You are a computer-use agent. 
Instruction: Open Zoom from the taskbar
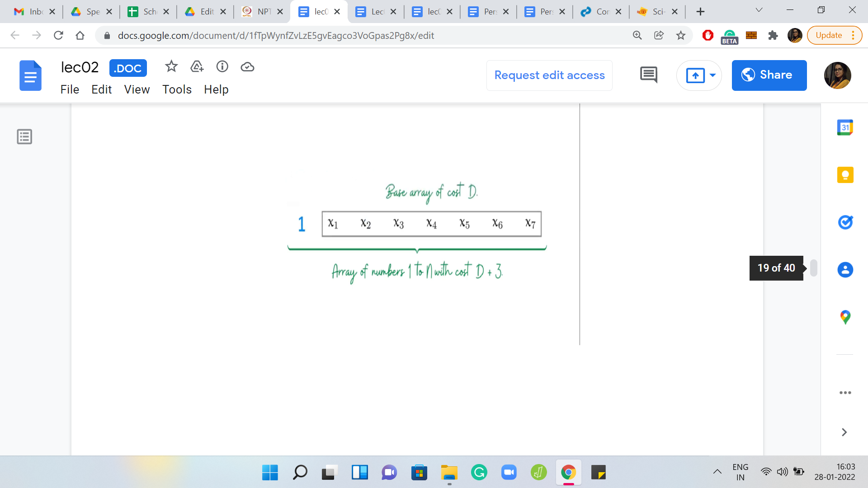(509, 473)
